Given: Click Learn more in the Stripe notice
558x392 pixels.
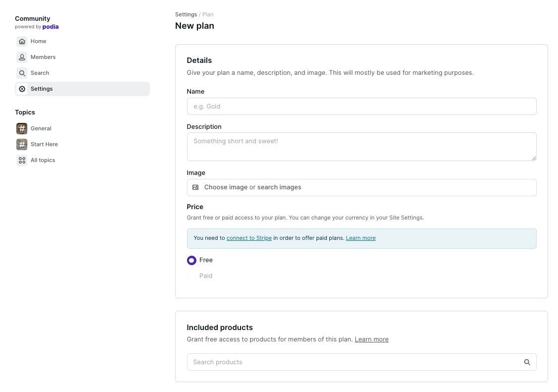Looking at the screenshot, I should (x=361, y=238).
